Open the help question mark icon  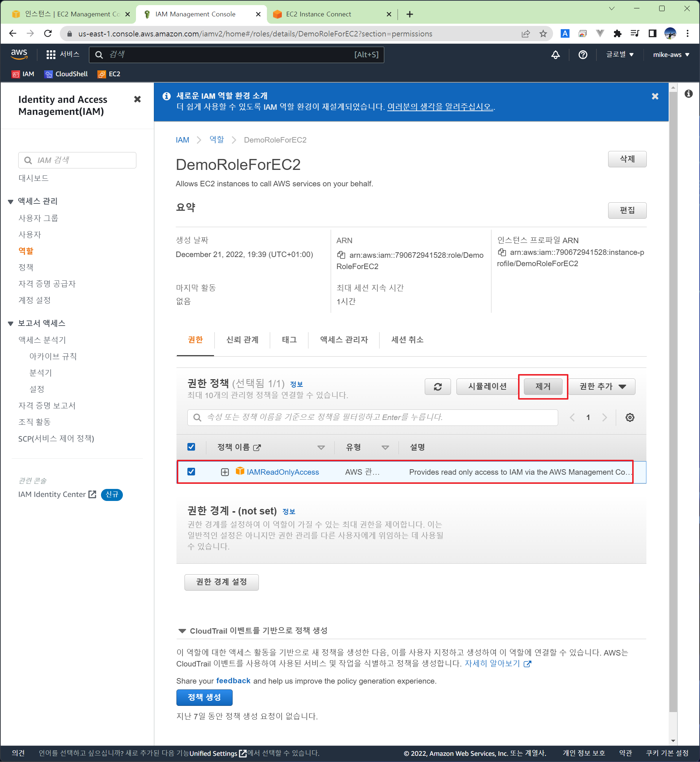click(583, 55)
